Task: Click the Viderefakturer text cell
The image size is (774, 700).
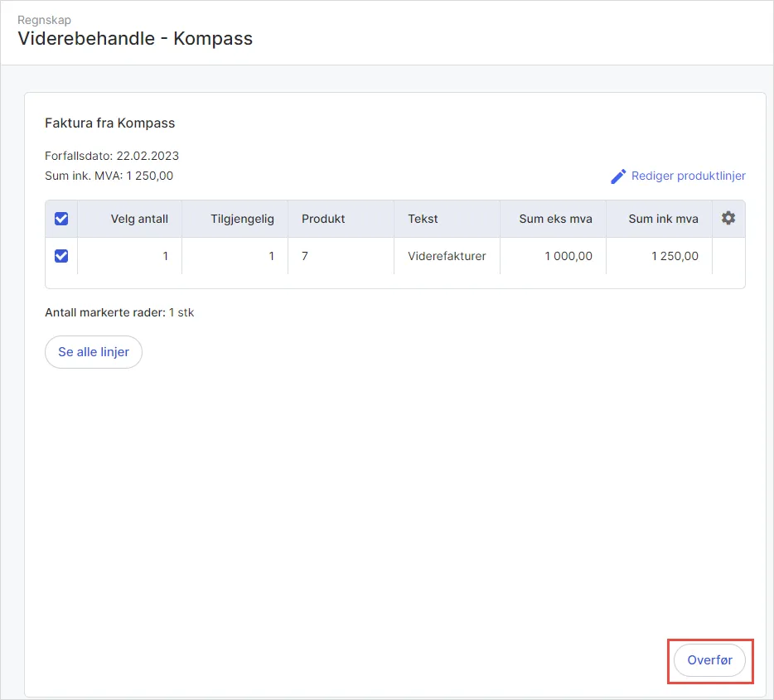Action: pyautogui.click(x=447, y=257)
